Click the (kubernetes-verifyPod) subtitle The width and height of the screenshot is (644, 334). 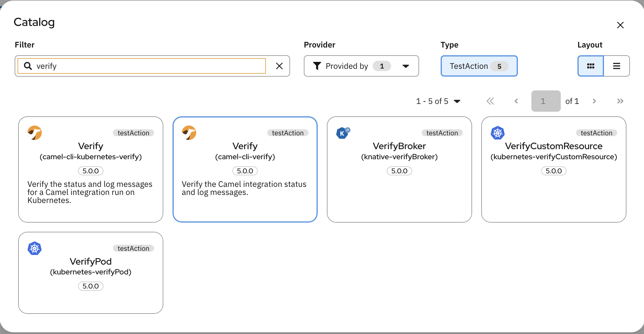tap(91, 272)
